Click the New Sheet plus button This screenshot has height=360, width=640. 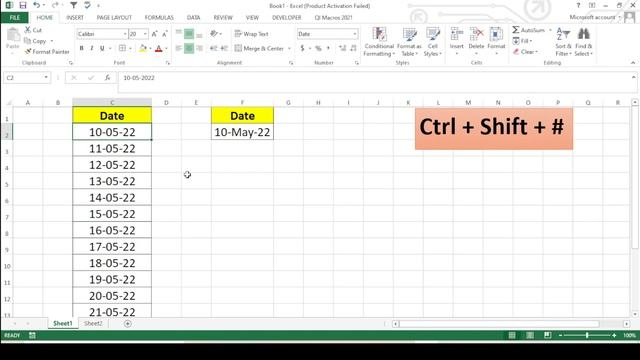coord(128,324)
